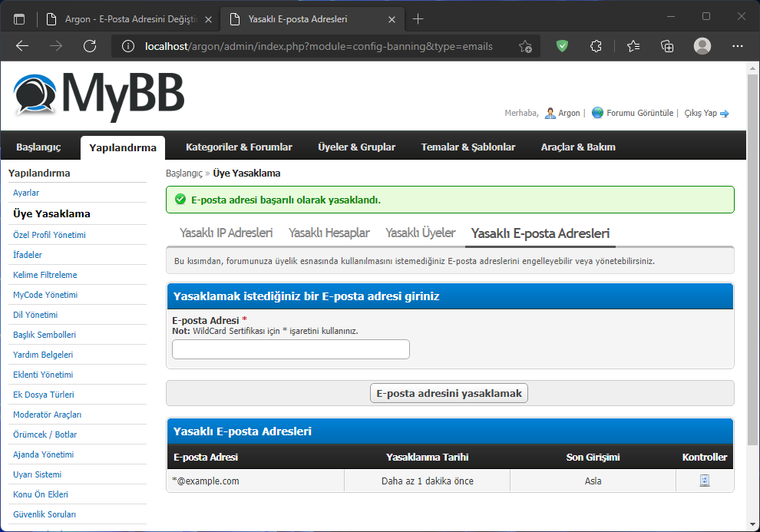The width and height of the screenshot is (760, 532).
Task: Open controls icon for *@example.com row
Action: pyautogui.click(x=705, y=481)
